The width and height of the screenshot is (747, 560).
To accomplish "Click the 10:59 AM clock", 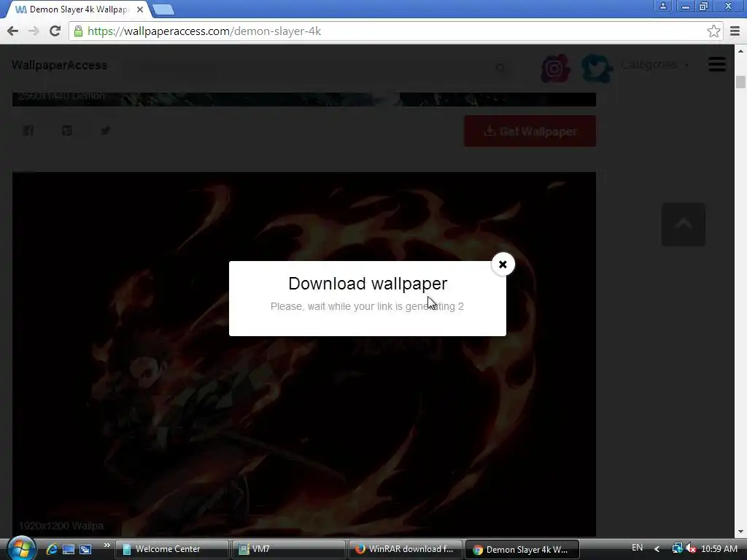I will click(719, 549).
